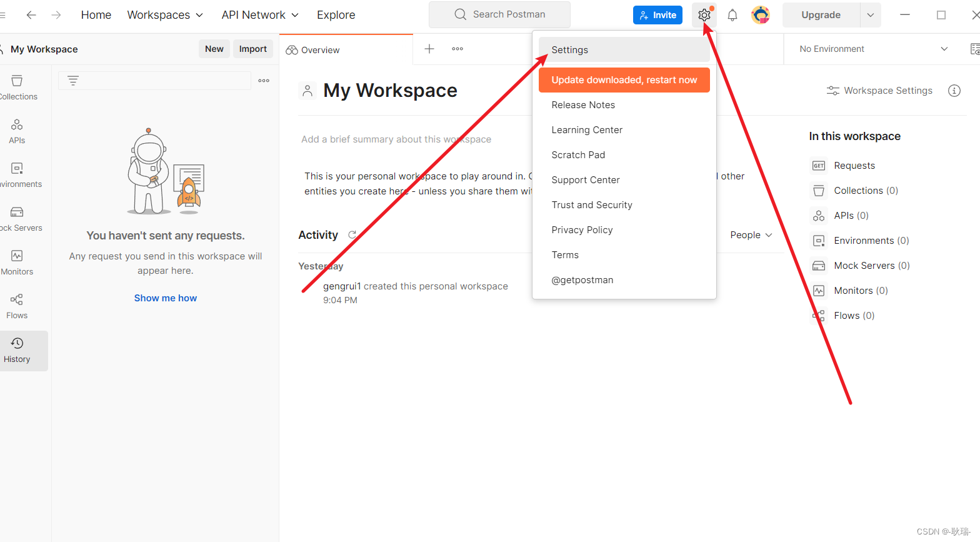The height and width of the screenshot is (542, 980).
Task: Open Learning Center menu entry
Action: pos(624,130)
